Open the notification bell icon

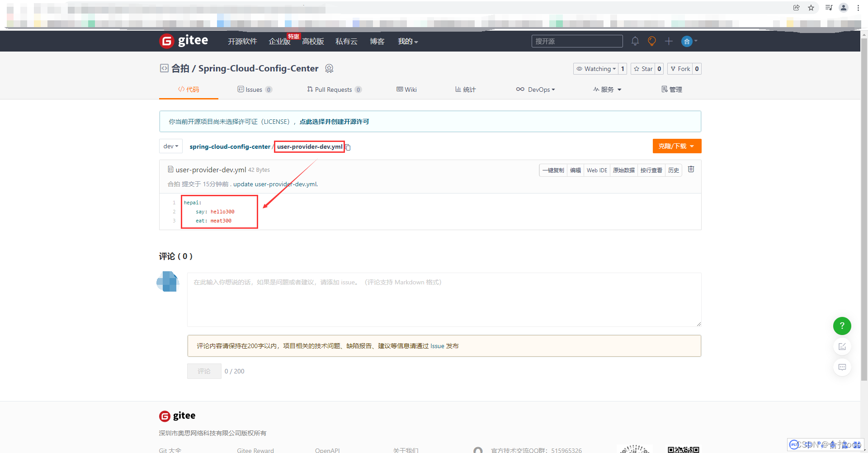coord(635,41)
